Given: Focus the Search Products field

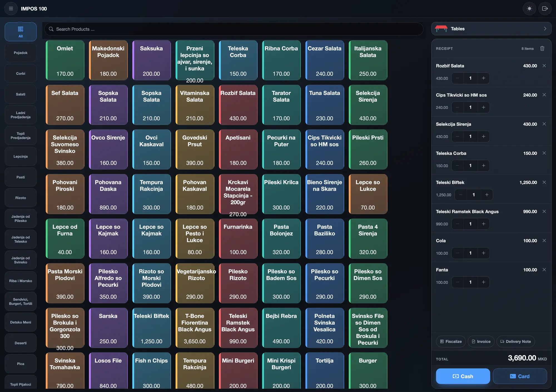Looking at the screenshot, I should pyautogui.click(x=234, y=29).
